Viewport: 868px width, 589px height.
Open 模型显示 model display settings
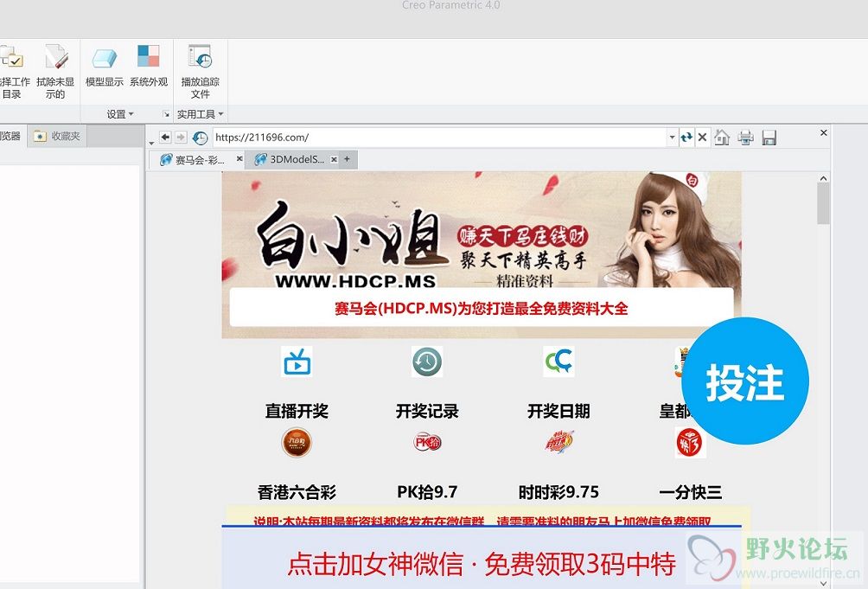point(104,67)
